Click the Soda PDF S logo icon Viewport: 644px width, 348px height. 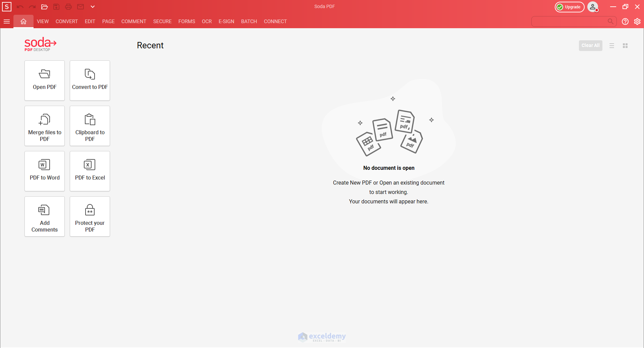click(7, 7)
